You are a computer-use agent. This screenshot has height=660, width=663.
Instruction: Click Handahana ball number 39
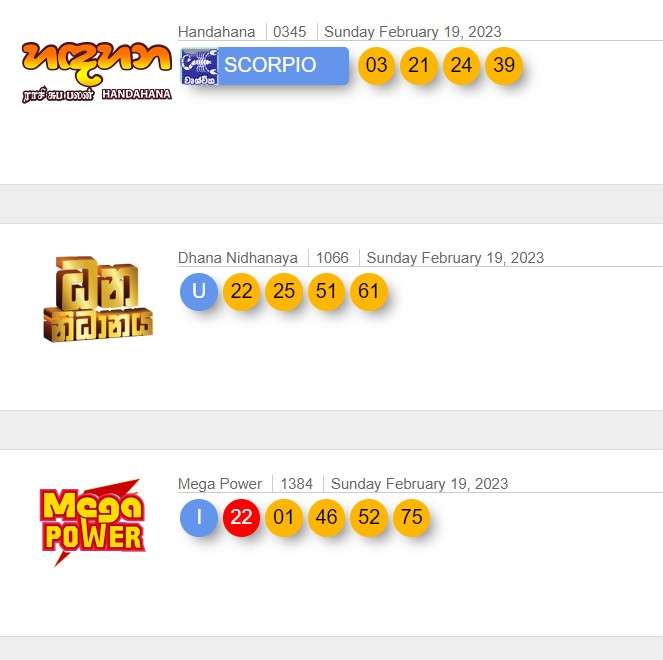pyautogui.click(x=504, y=66)
